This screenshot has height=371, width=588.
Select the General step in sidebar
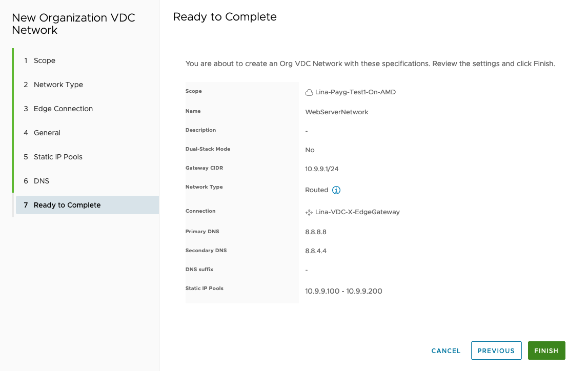point(47,133)
